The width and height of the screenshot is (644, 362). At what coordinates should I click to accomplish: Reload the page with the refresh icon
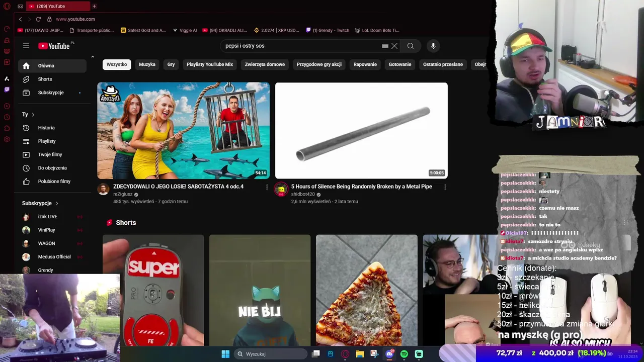[38, 19]
